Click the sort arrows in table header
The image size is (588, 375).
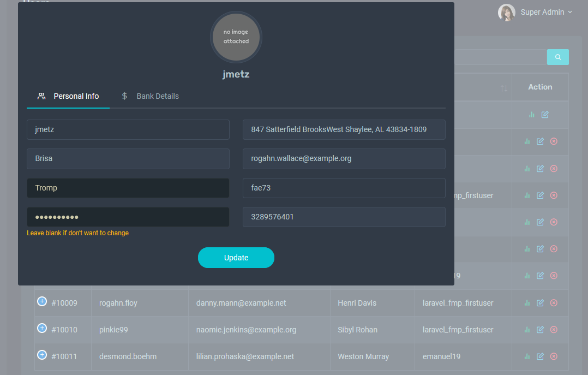coord(503,88)
